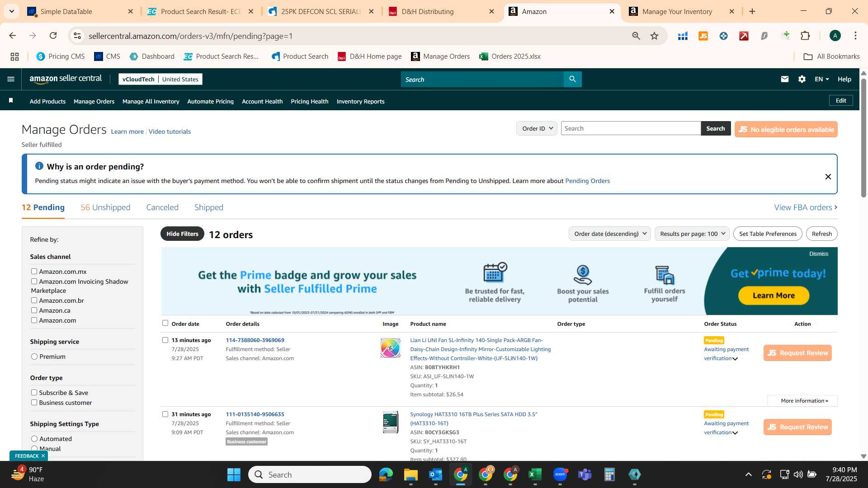Click the page vertical scrollbar
The width and height of the screenshot is (868, 488).
coord(863,138)
